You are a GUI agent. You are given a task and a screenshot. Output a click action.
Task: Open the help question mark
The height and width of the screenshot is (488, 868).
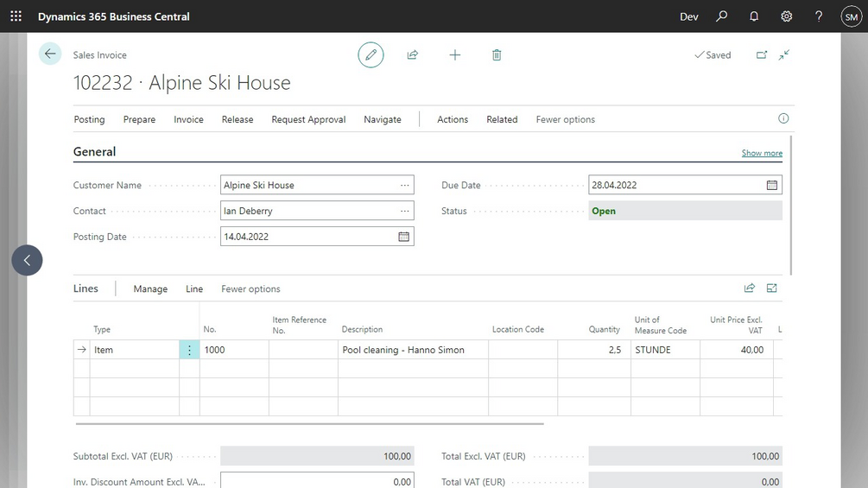[819, 16]
